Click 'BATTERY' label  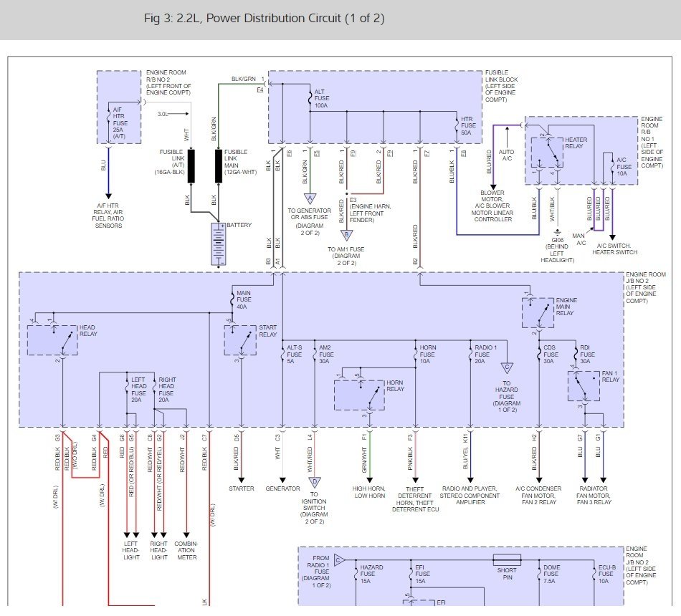239,225
